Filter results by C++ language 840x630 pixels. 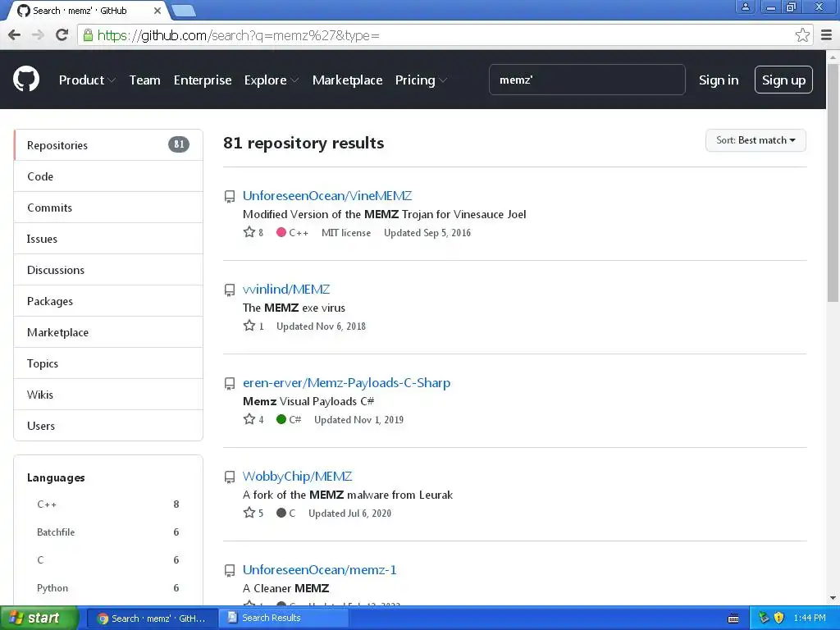pyautogui.click(x=108, y=504)
